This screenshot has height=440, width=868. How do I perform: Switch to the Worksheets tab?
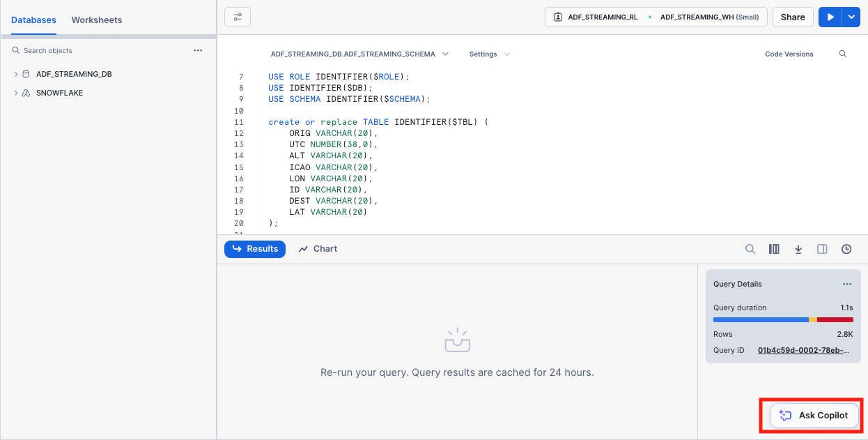tap(96, 20)
